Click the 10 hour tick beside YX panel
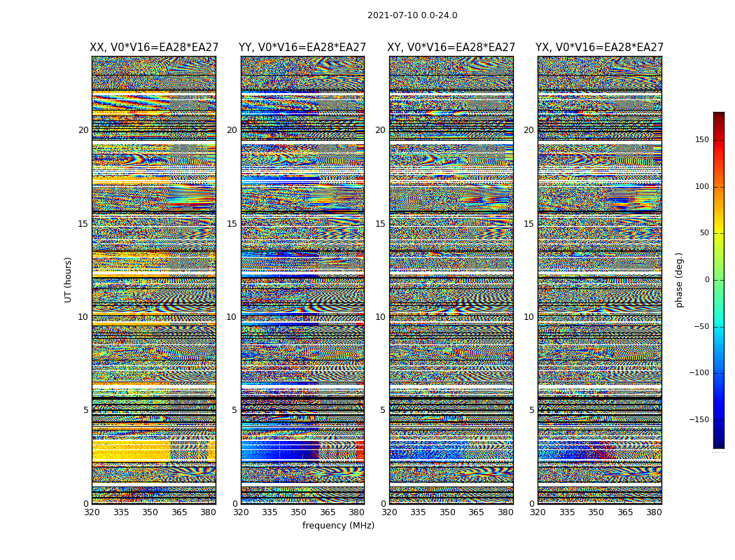The width and height of the screenshot is (735, 560). pyautogui.click(x=528, y=317)
